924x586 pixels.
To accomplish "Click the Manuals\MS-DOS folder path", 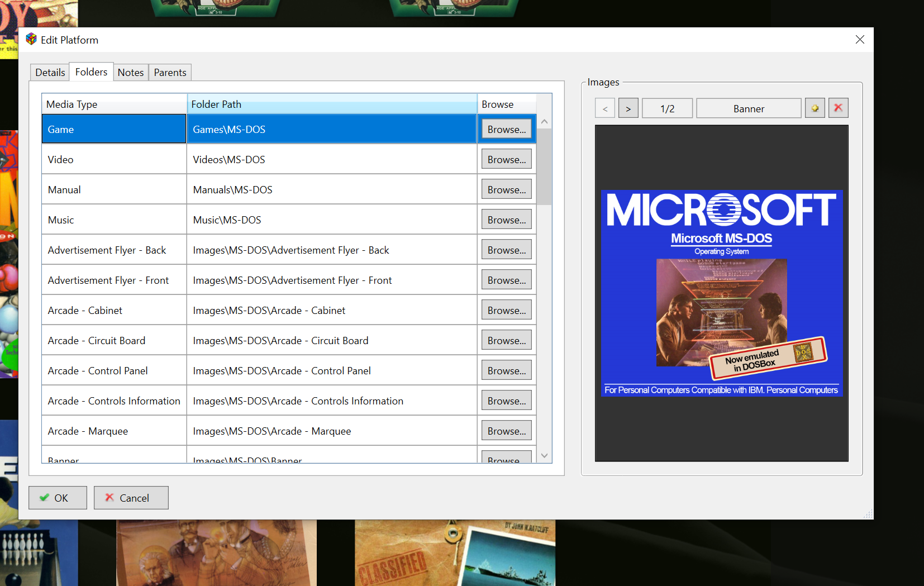I will [x=332, y=189].
